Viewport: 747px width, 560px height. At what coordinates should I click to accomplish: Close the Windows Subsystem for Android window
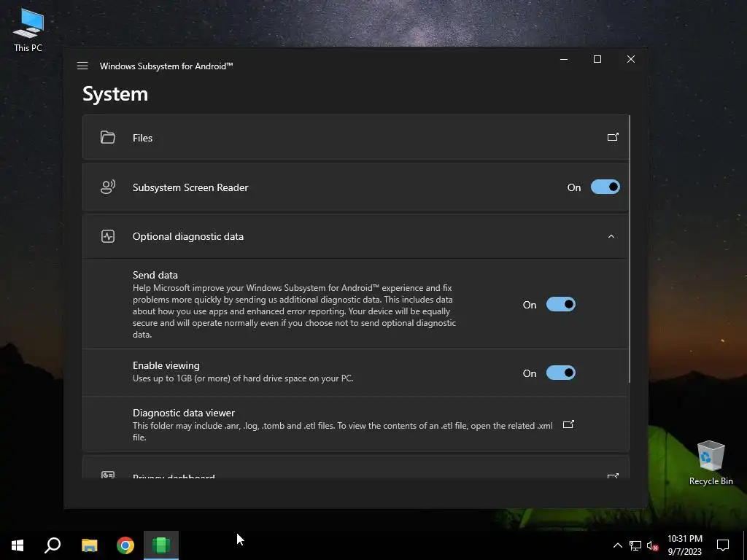[631, 59]
